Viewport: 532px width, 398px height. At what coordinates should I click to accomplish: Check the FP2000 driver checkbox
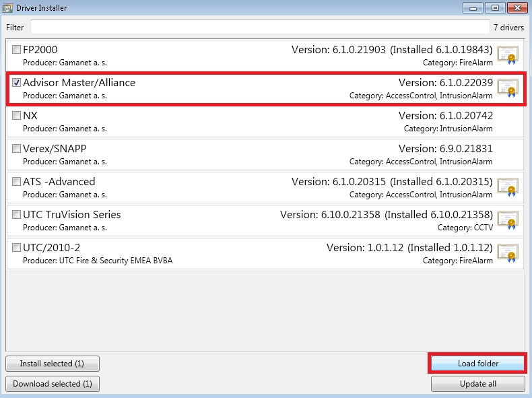tap(16, 50)
